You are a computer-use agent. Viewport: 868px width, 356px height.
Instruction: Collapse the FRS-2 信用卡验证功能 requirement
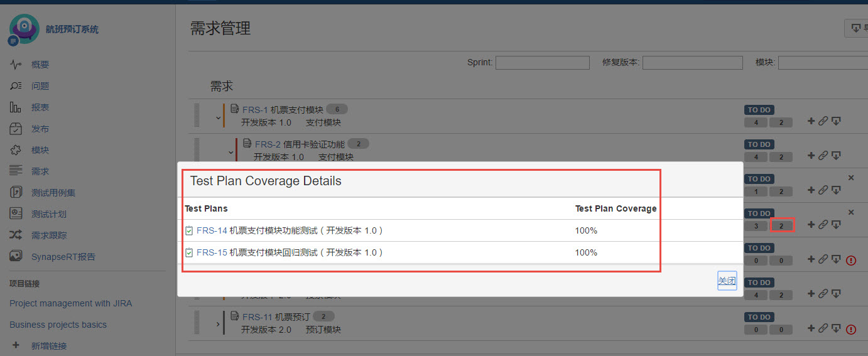pyautogui.click(x=231, y=152)
